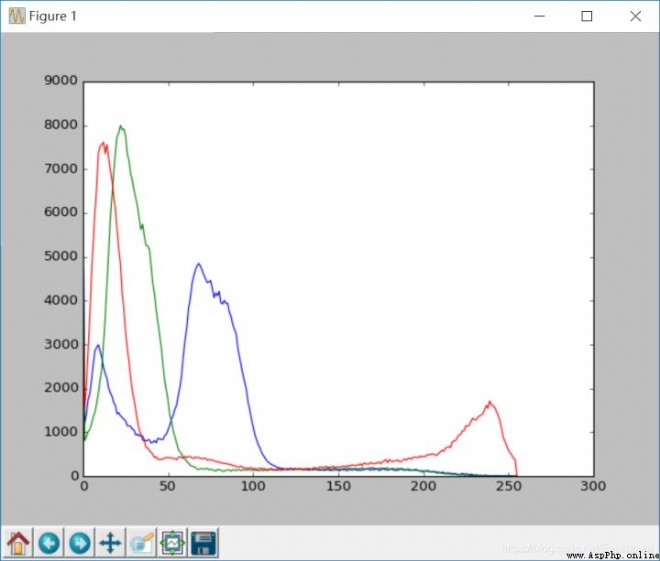The height and width of the screenshot is (561, 660).
Task: Click the x-axis tick label 300
Action: (x=593, y=487)
